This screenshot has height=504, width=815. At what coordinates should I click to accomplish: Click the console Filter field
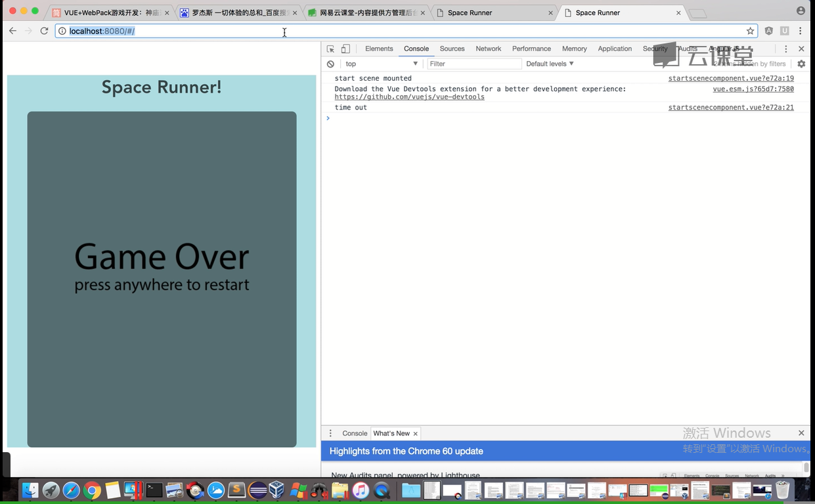tap(474, 64)
